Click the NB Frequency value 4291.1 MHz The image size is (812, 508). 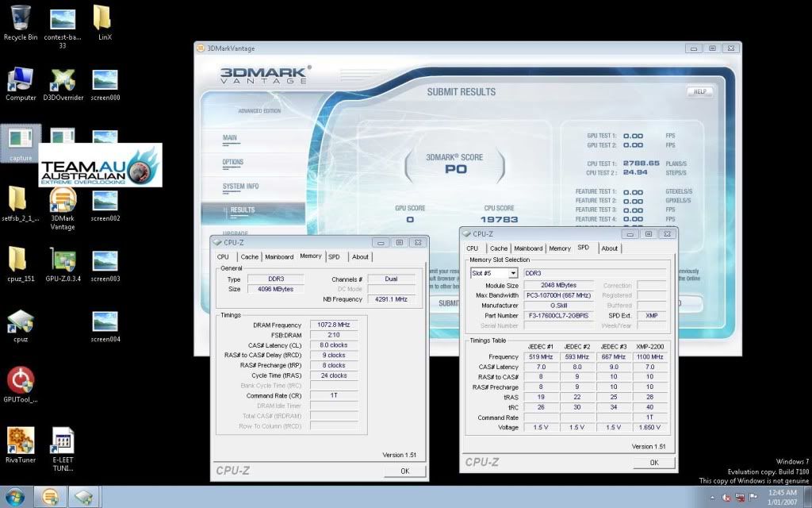pos(391,299)
